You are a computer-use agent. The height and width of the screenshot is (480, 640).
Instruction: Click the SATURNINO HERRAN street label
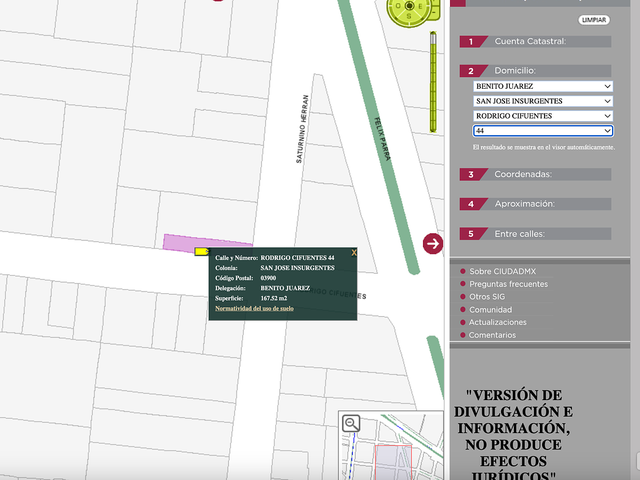pos(302,129)
